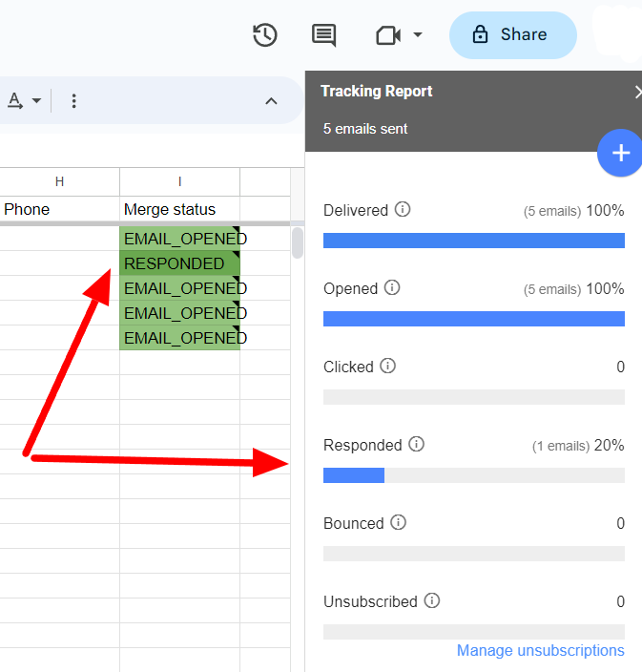Select column H header
642x672 pixels.
coord(59,181)
